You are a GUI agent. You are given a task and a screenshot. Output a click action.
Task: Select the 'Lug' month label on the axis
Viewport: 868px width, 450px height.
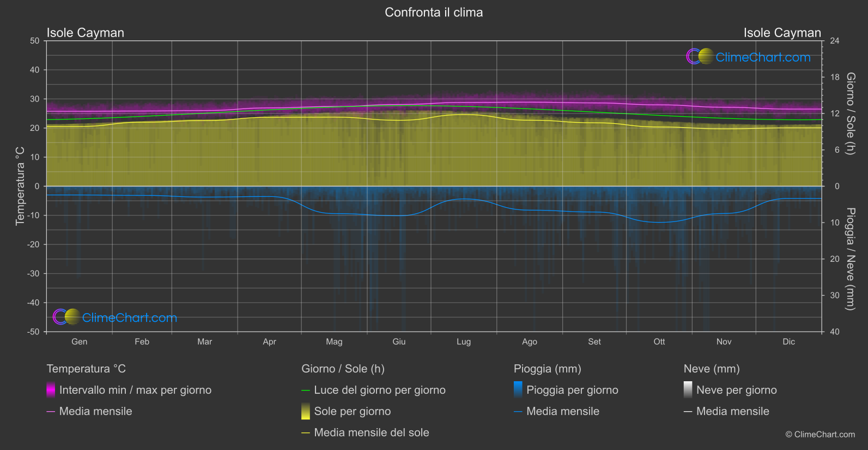click(463, 341)
